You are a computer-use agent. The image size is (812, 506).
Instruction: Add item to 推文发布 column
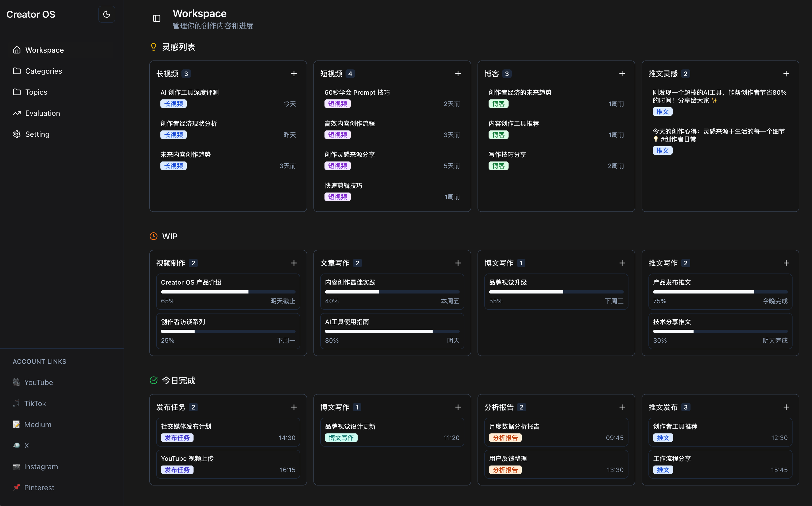point(786,407)
